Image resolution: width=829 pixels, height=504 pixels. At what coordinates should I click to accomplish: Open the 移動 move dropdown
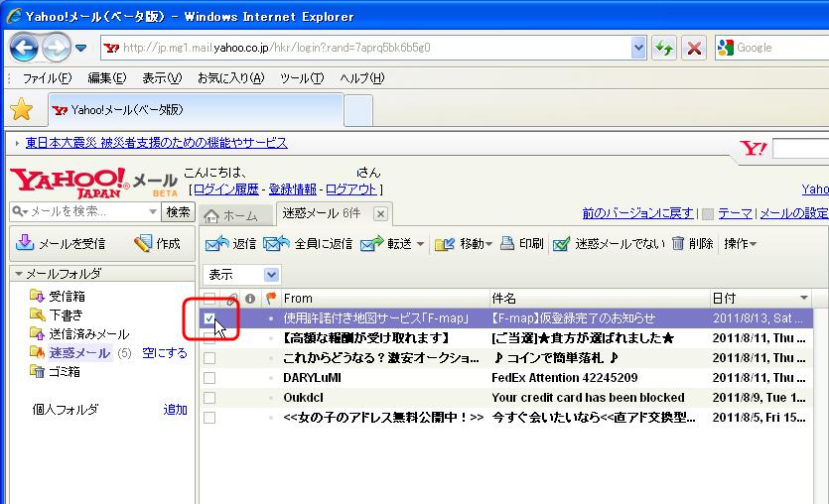(x=464, y=243)
